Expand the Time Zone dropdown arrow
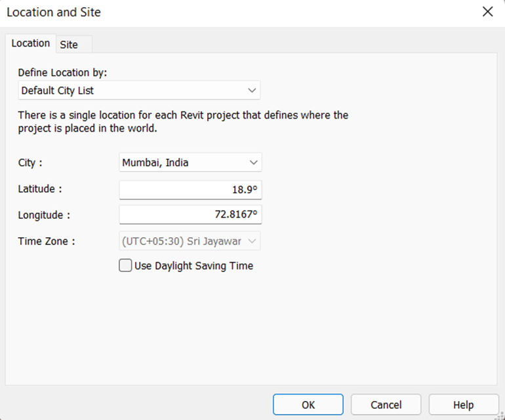Screen dimensions: 505x420 (253, 241)
